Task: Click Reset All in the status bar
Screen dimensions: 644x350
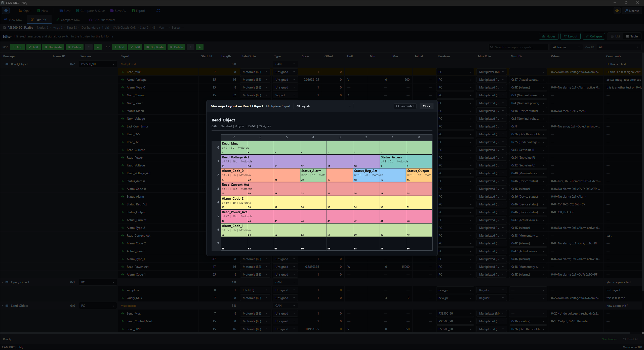Action: point(631,339)
